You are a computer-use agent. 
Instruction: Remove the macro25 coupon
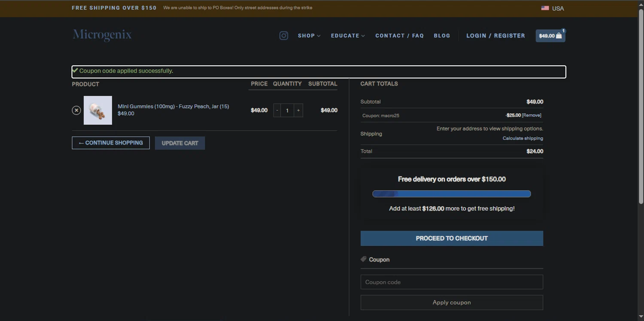click(x=532, y=115)
